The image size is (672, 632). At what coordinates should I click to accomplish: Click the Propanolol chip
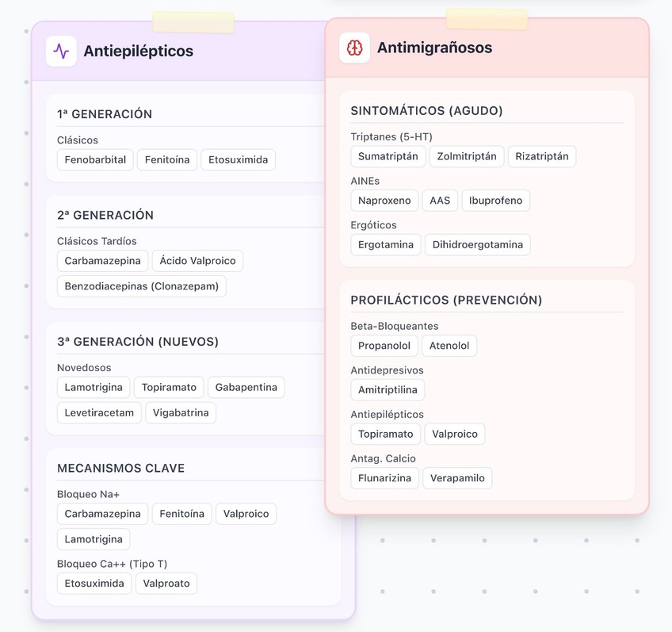pyautogui.click(x=384, y=346)
